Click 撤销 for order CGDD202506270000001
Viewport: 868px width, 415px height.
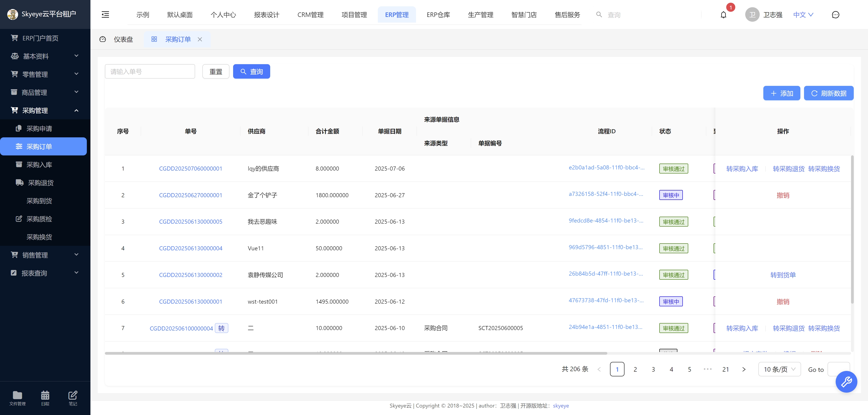click(783, 195)
